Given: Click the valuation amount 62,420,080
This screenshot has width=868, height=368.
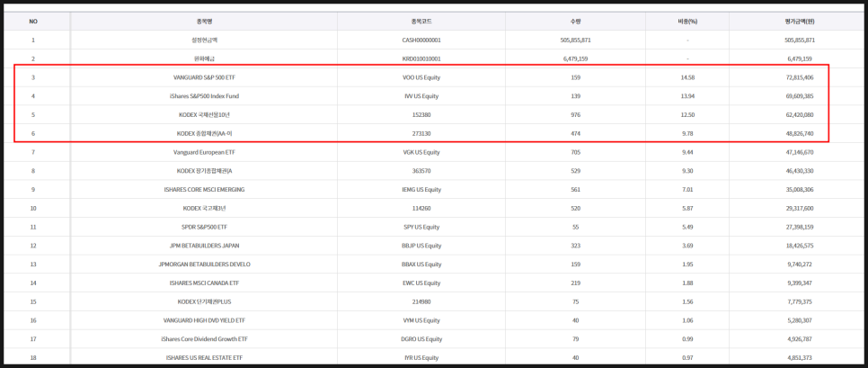Looking at the screenshot, I should point(798,115).
